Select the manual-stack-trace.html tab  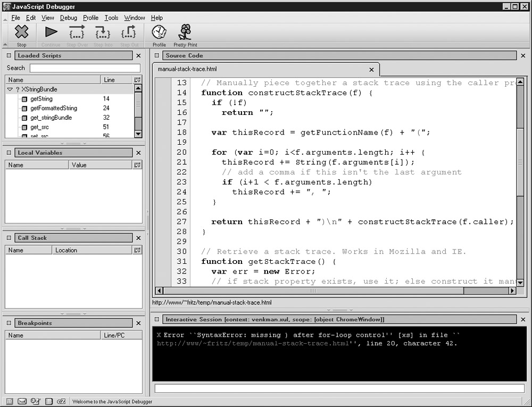[x=187, y=69]
